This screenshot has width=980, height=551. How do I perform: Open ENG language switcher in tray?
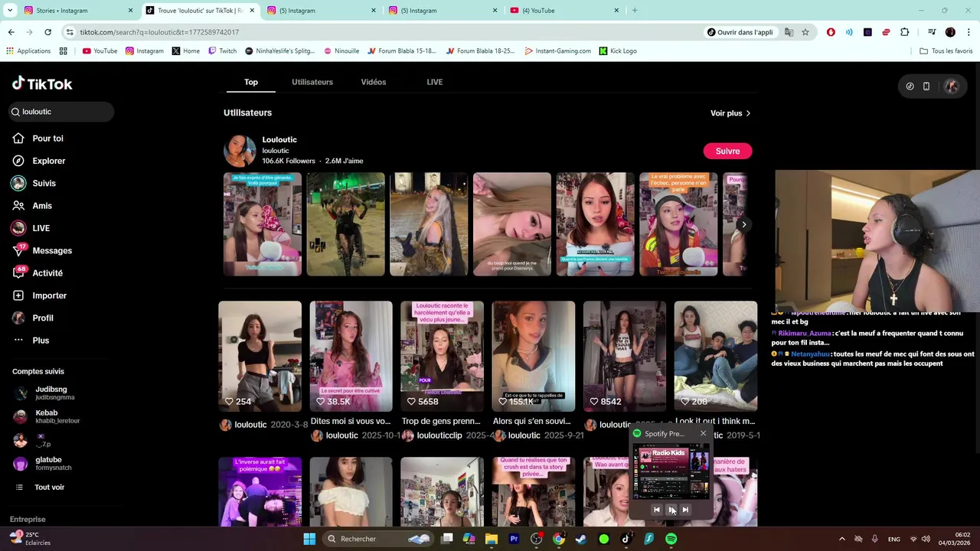893,540
